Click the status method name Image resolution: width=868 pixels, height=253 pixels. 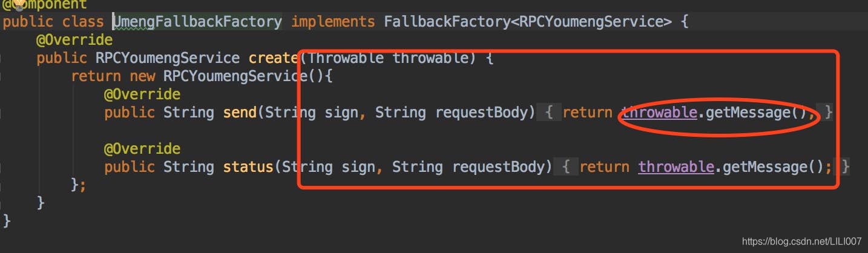248,167
